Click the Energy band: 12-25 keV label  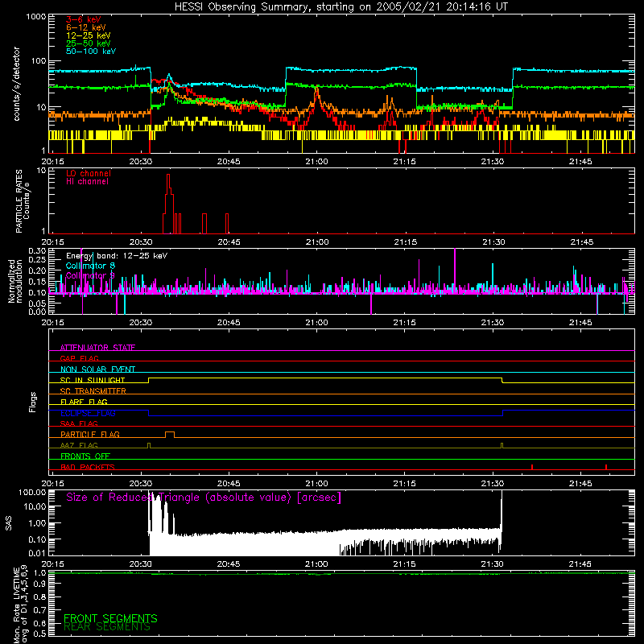117,256
